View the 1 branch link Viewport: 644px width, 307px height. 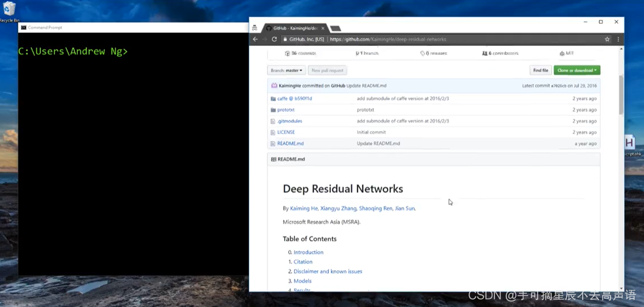(367, 53)
